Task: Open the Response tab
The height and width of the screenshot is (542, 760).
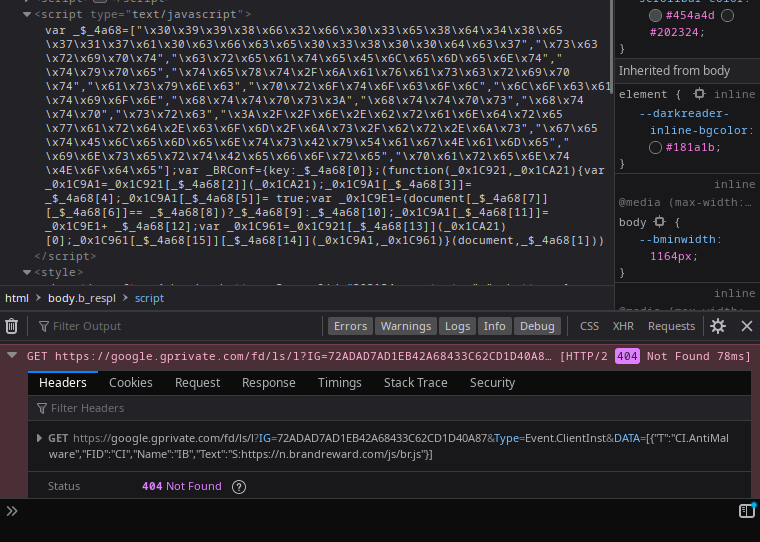Action: (x=269, y=383)
